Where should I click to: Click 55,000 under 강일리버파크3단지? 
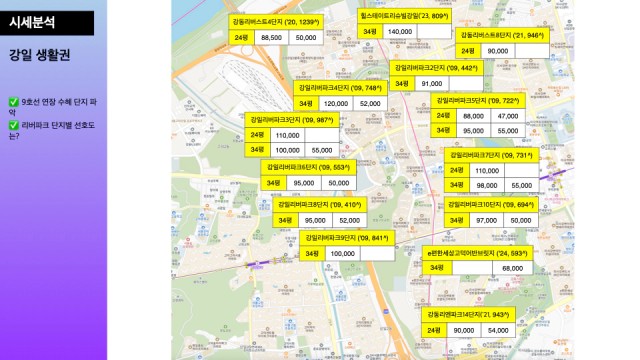pos(322,150)
